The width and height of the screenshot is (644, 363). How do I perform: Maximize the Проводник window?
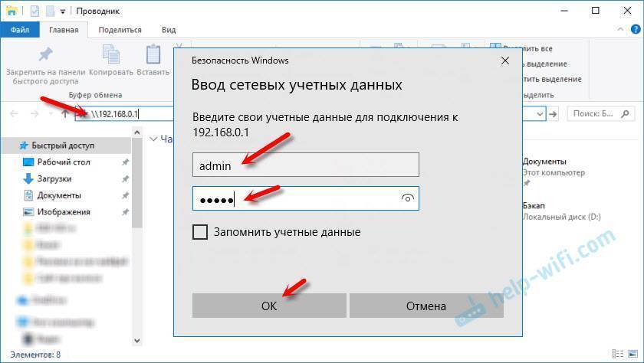coord(596,11)
